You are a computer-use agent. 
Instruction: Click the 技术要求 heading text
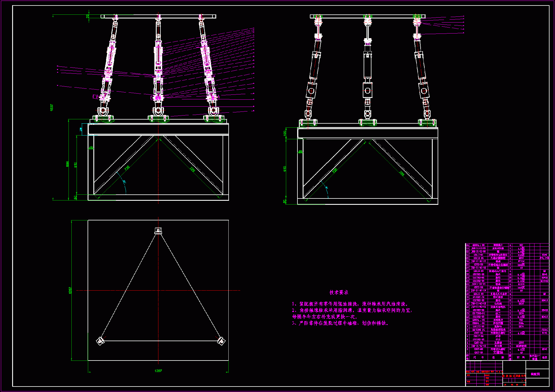click(339, 292)
